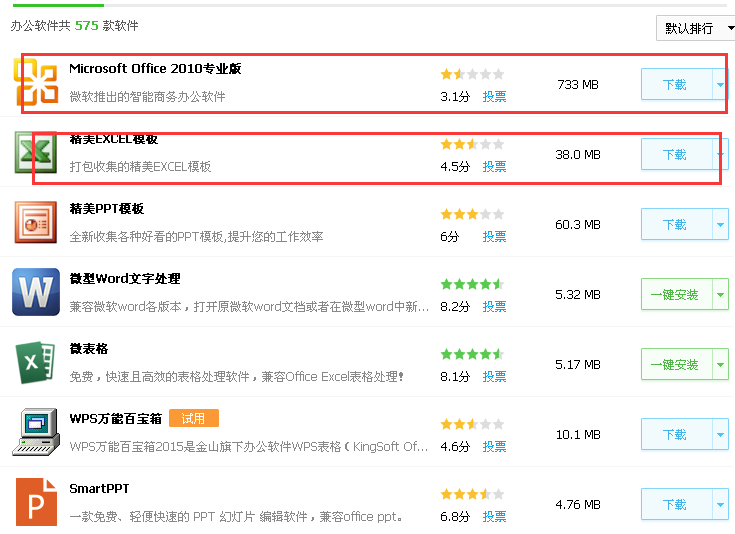This screenshot has width=735, height=534.
Task: Click 一键安装 for 微型Word文字处理
Action: tap(676, 294)
